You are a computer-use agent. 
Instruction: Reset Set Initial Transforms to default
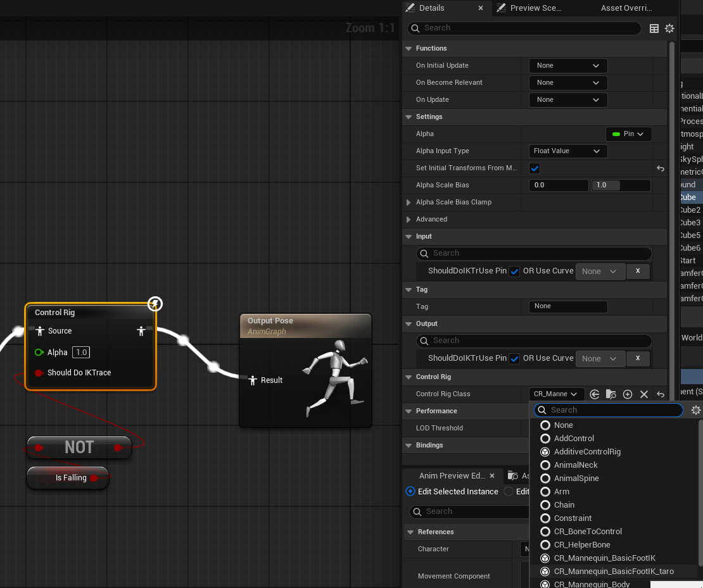[x=661, y=168]
